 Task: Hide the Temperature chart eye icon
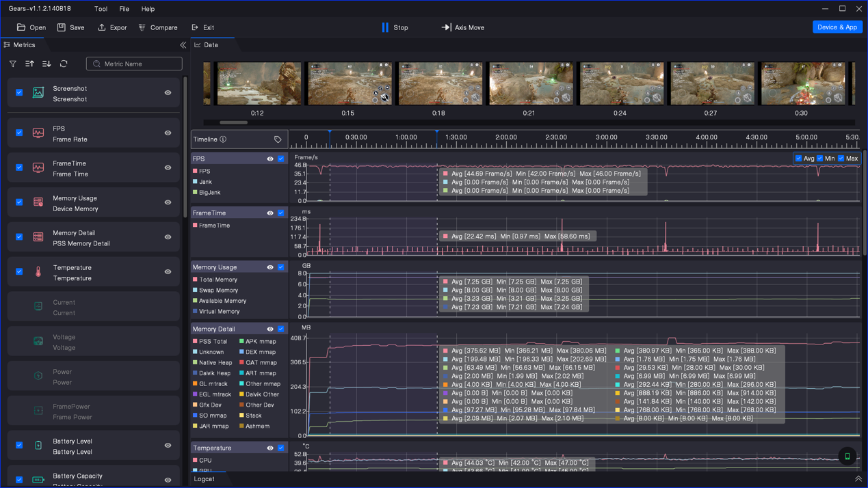pyautogui.click(x=270, y=448)
